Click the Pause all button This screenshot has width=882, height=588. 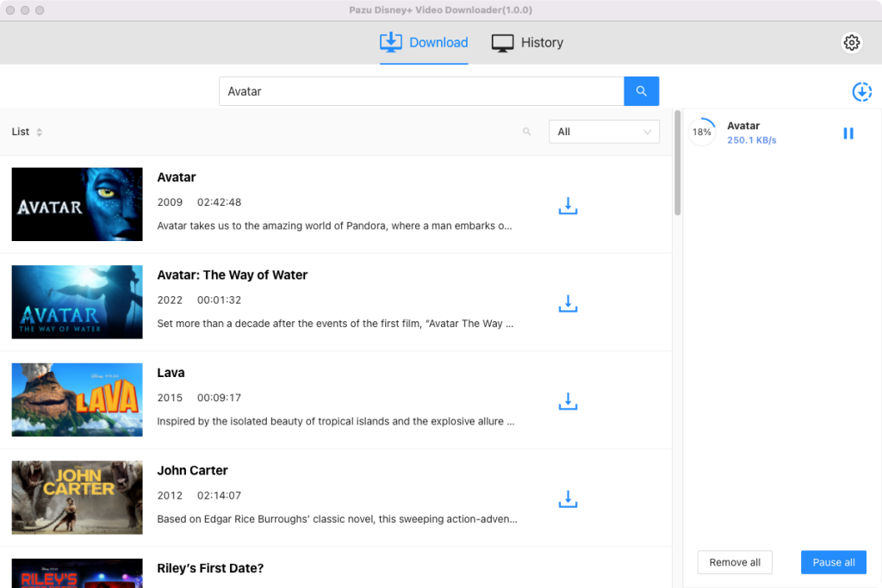click(x=834, y=562)
